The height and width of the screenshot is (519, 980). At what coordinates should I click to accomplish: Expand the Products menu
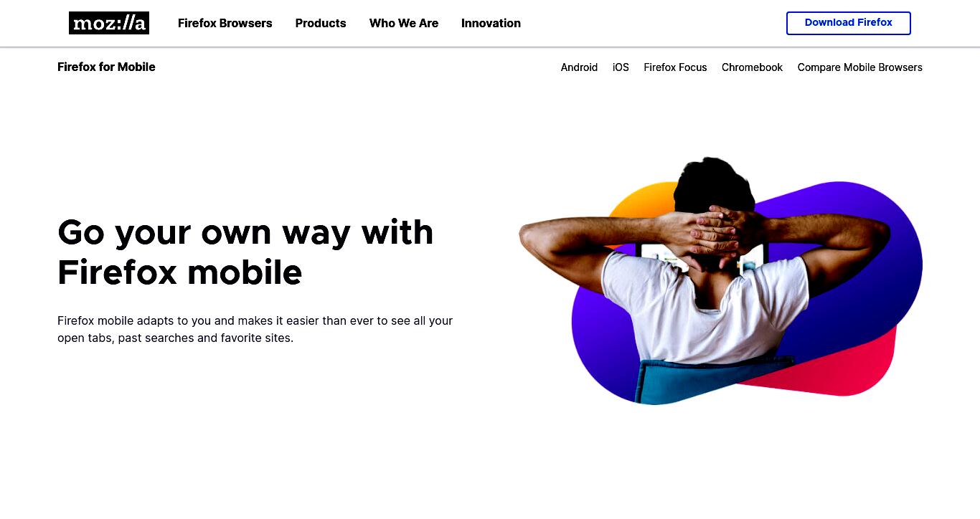click(x=321, y=23)
